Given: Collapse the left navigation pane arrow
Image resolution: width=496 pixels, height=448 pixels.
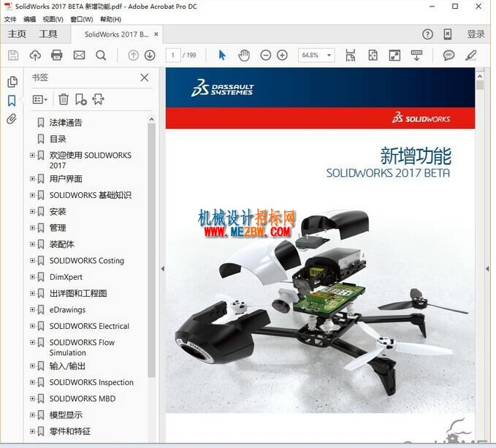Looking at the screenshot, I should click(x=163, y=269).
